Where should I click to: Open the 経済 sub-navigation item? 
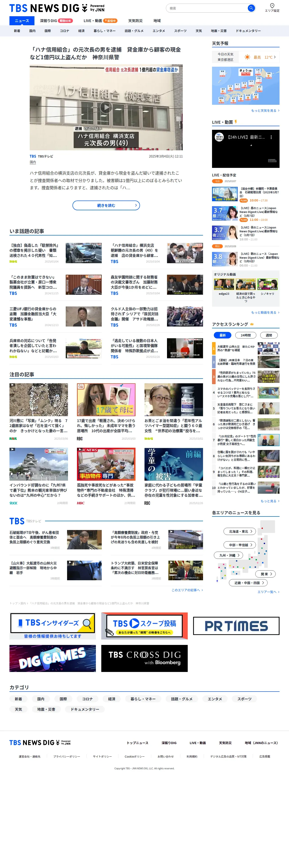(x=81, y=31)
